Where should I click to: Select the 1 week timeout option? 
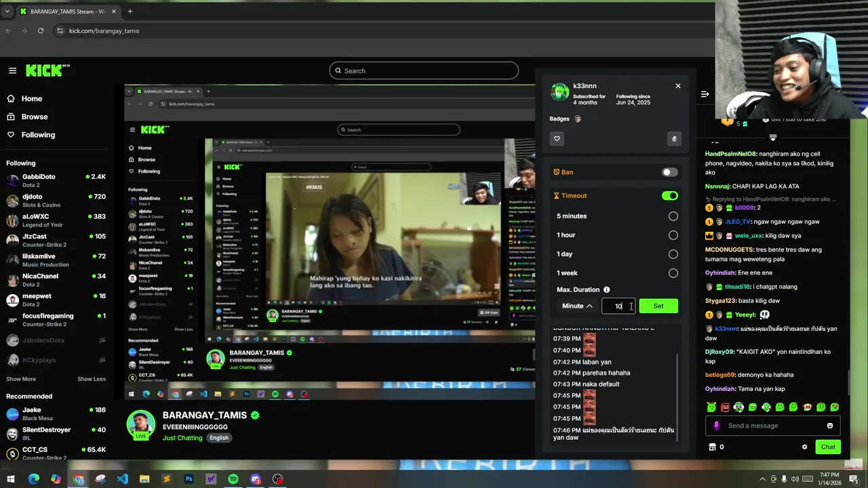(x=673, y=273)
